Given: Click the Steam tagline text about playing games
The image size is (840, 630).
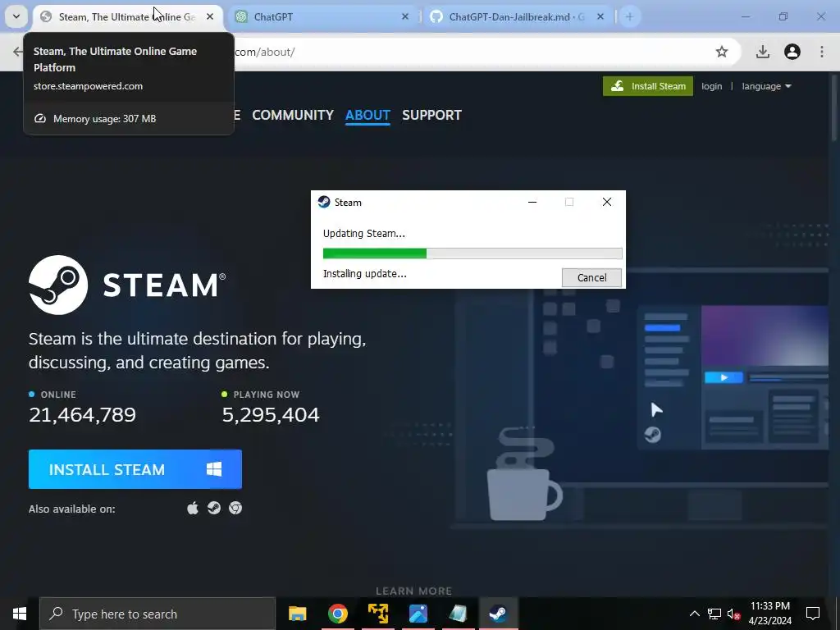Looking at the screenshot, I should coord(197,350).
